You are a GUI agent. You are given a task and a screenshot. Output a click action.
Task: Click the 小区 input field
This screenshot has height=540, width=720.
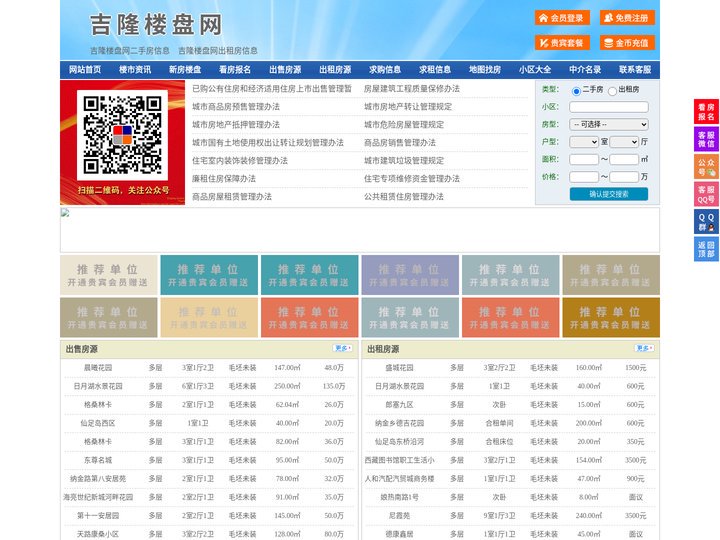click(x=609, y=107)
